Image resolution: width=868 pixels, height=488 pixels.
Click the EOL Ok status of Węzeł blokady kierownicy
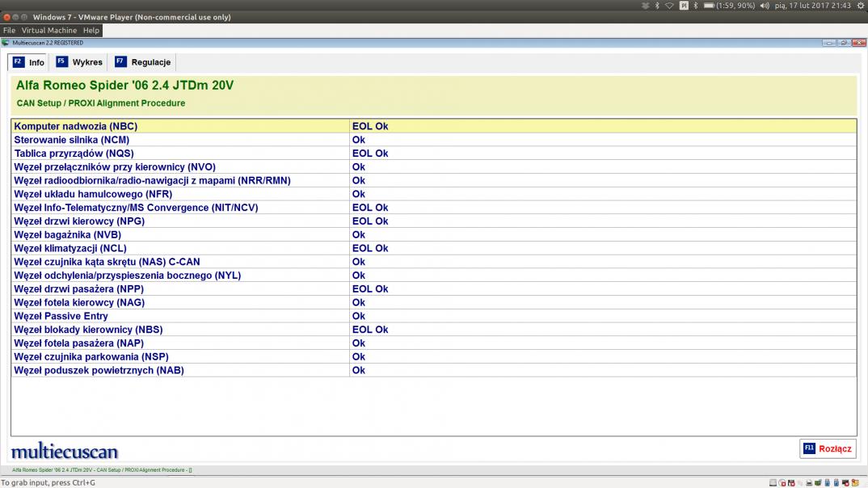point(370,329)
